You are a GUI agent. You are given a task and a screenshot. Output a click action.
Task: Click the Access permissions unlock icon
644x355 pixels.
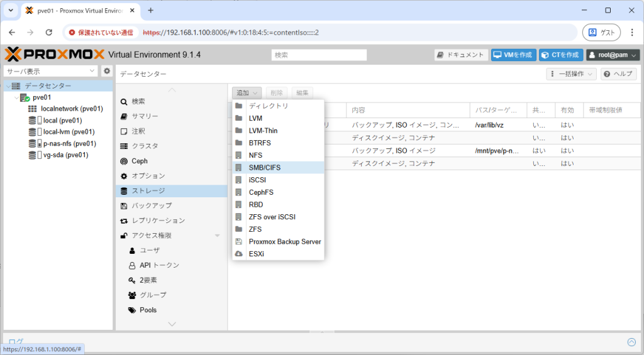point(124,236)
